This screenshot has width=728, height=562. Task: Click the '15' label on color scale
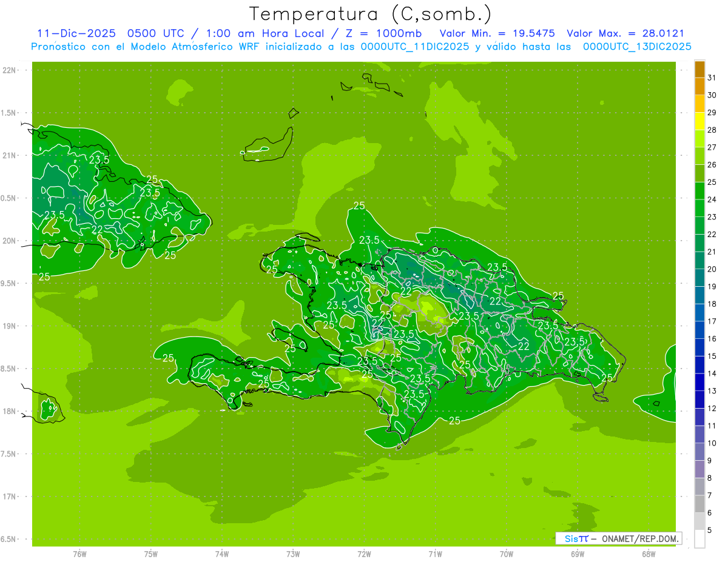(712, 356)
